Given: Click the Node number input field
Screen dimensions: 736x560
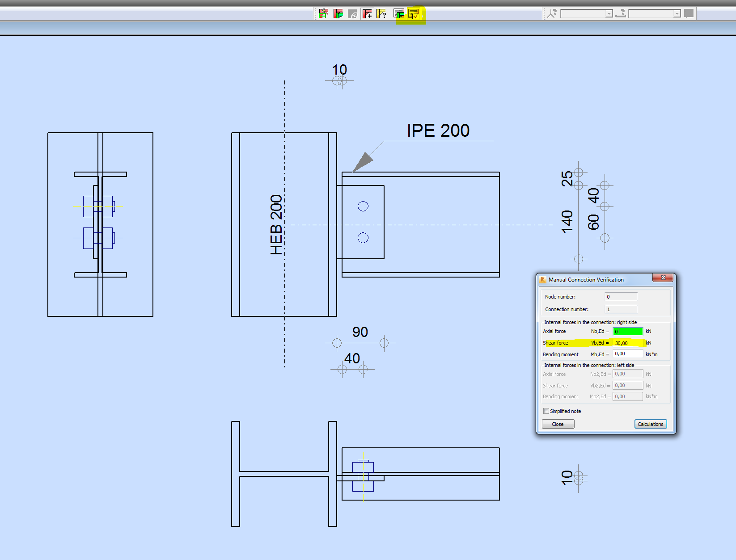Looking at the screenshot, I should [x=621, y=296].
